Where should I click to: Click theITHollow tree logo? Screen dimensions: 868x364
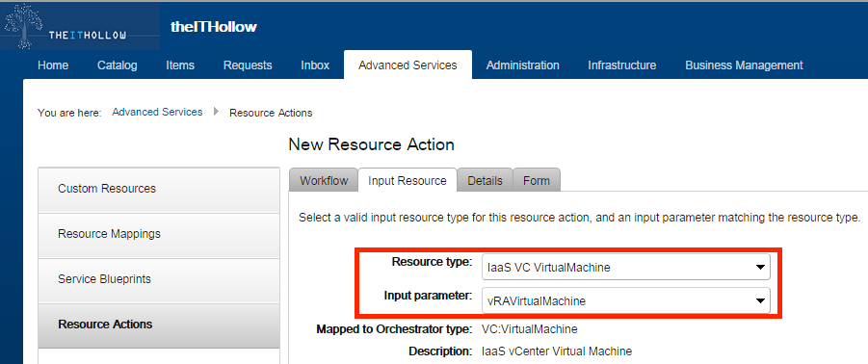click(80, 26)
